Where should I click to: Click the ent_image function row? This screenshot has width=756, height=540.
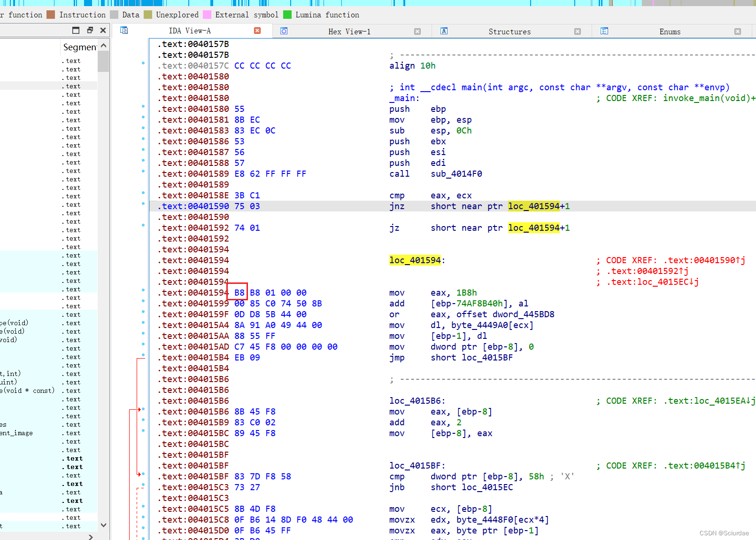48,433
